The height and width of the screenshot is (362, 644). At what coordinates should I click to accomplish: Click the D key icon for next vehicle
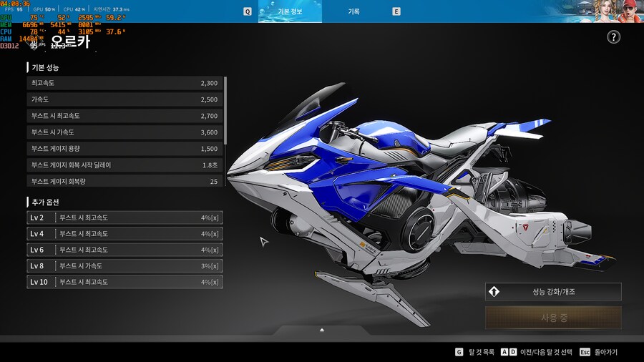pyautogui.click(x=512, y=352)
